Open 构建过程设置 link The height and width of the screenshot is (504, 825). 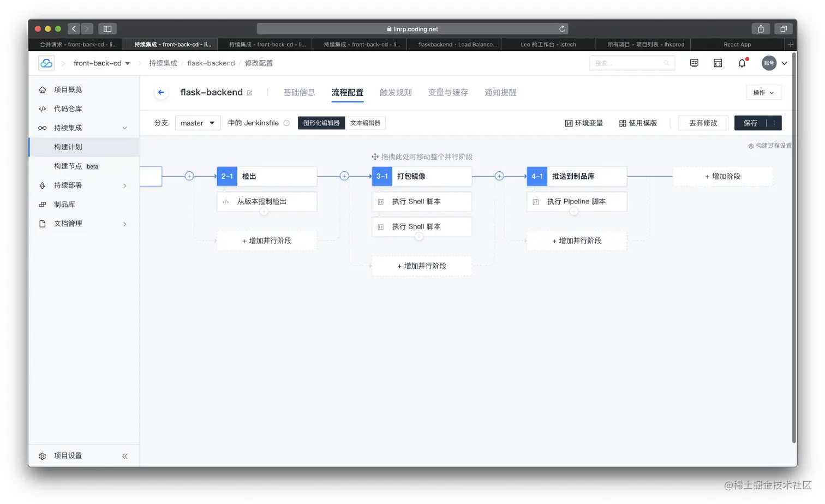[770, 146]
